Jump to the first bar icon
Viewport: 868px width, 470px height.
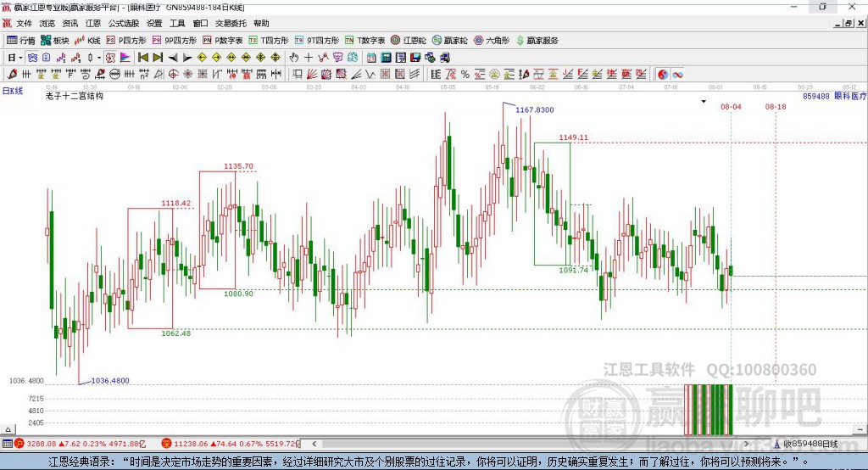[x=142, y=58]
